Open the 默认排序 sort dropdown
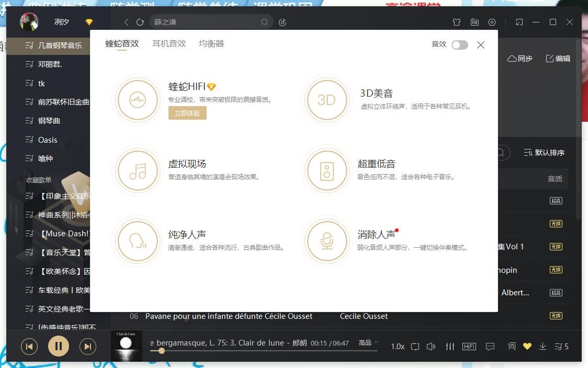588x368 pixels. coord(545,153)
